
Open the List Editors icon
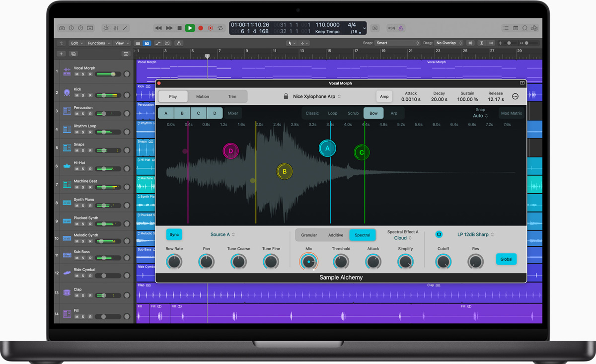click(506, 28)
